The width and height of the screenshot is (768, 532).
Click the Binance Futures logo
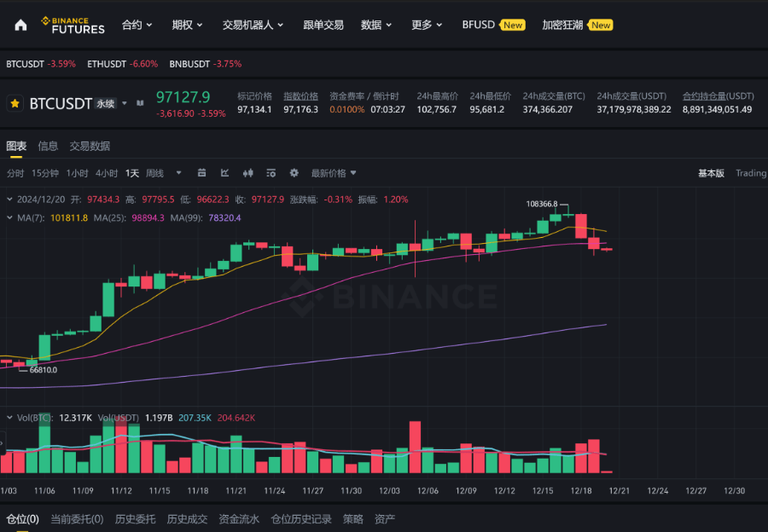point(73,26)
